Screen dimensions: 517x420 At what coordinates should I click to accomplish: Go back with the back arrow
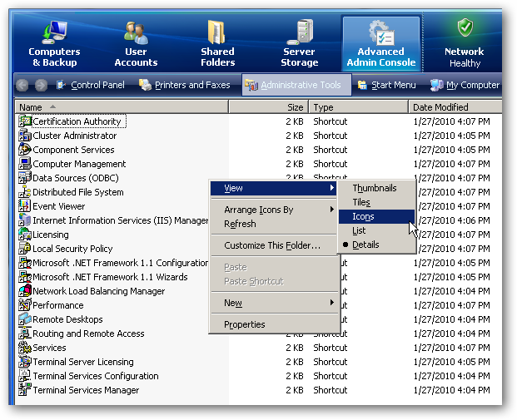[x=22, y=86]
